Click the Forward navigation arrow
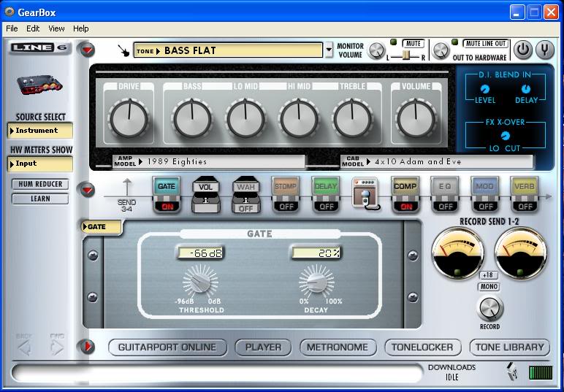The width and height of the screenshot is (564, 392). click(57, 347)
